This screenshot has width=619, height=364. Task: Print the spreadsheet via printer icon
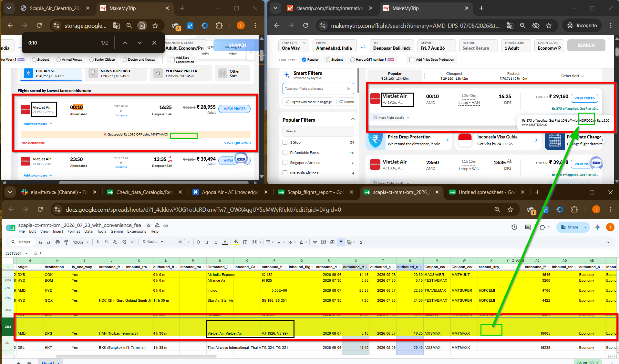coord(57,242)
